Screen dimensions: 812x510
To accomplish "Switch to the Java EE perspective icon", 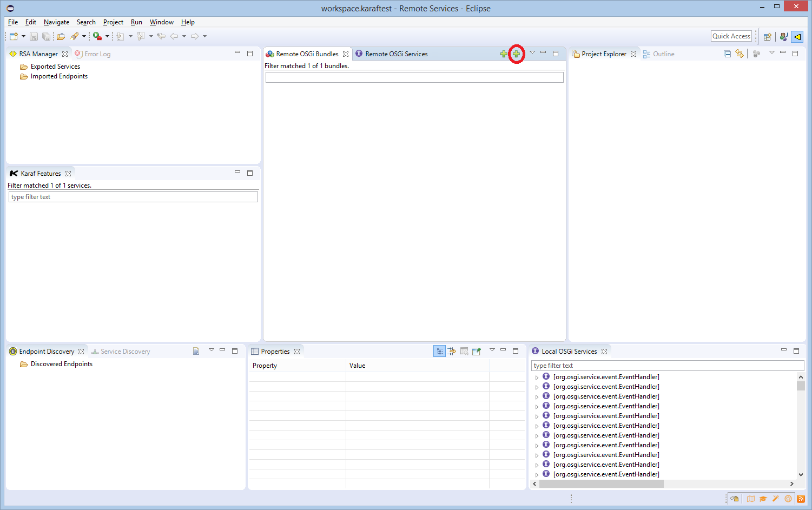I will click(783, 37).
